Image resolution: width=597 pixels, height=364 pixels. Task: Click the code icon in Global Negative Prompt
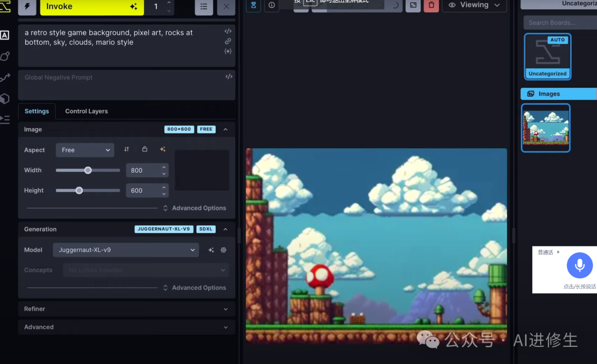[x=228, y=76]
